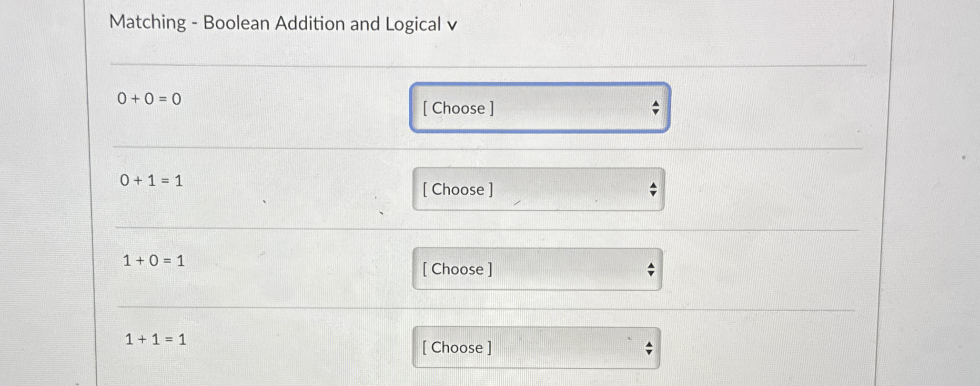
Task: Click the stepper arrows beside last Choose dropdown
Action: tap(648, 348)
